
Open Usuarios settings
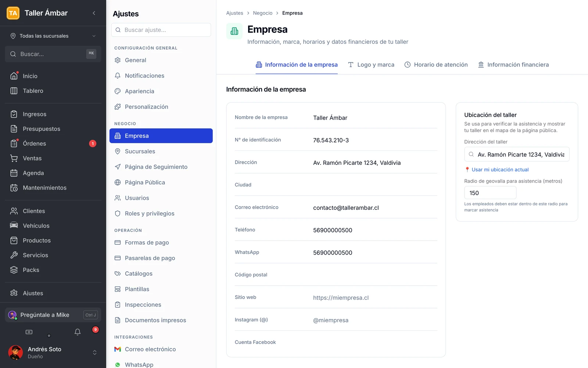click(x=161, y=198)
